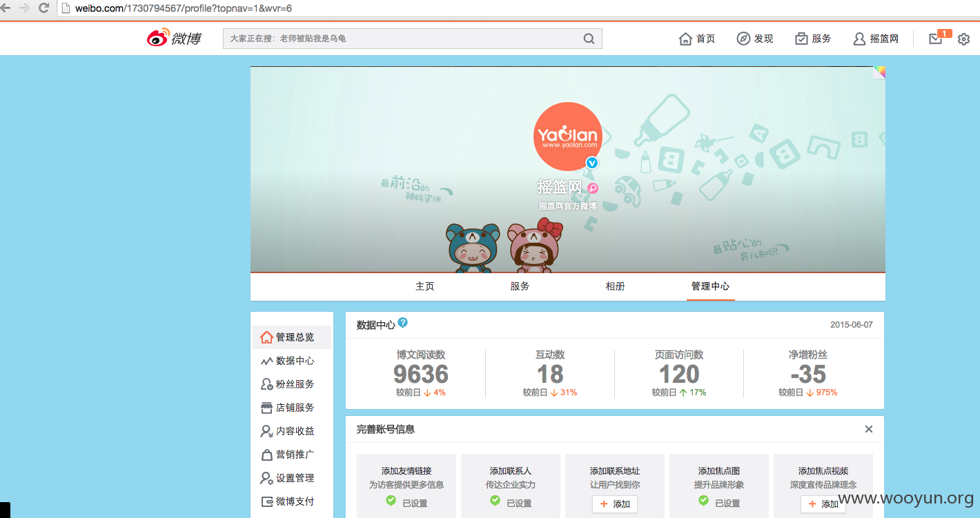Select the 管理中心 tab

(x=711, y=286)
